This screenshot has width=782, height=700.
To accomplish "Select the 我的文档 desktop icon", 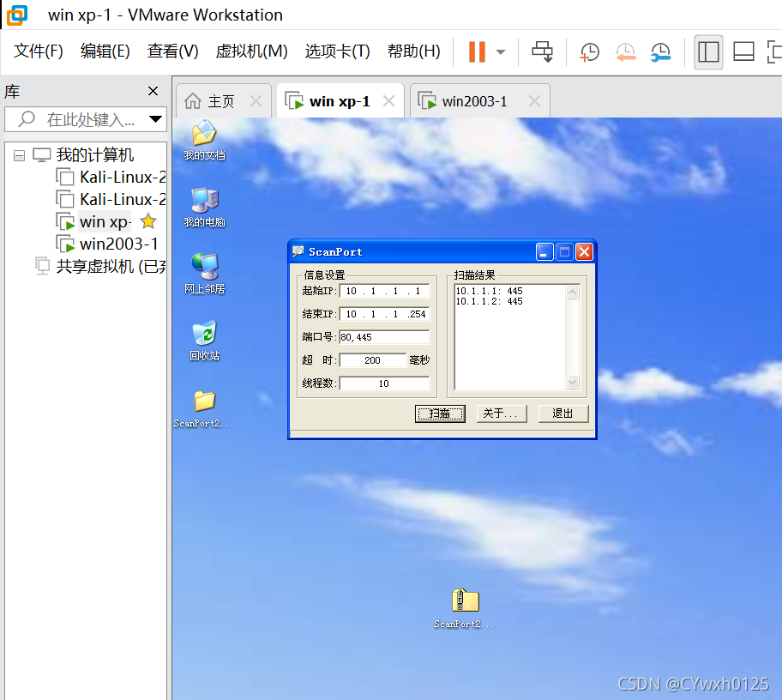I will 204,140.
